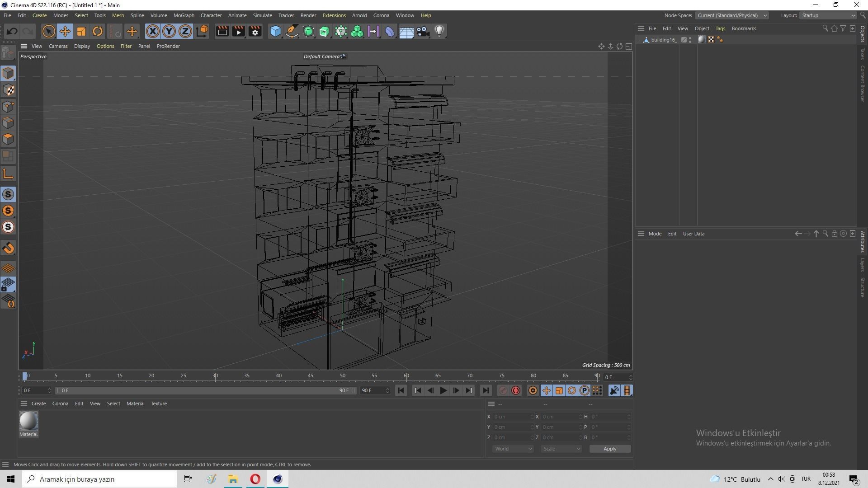This screenshot has height=488, width=868.
Task: Click the Enable Axis L icon
Action: 8,174
